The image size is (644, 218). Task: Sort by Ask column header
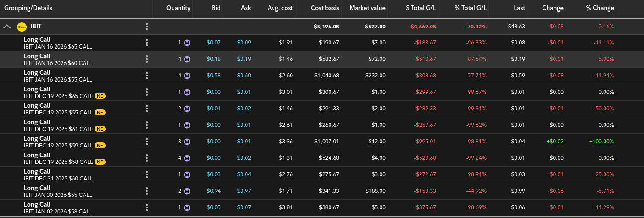coord(246,8)
